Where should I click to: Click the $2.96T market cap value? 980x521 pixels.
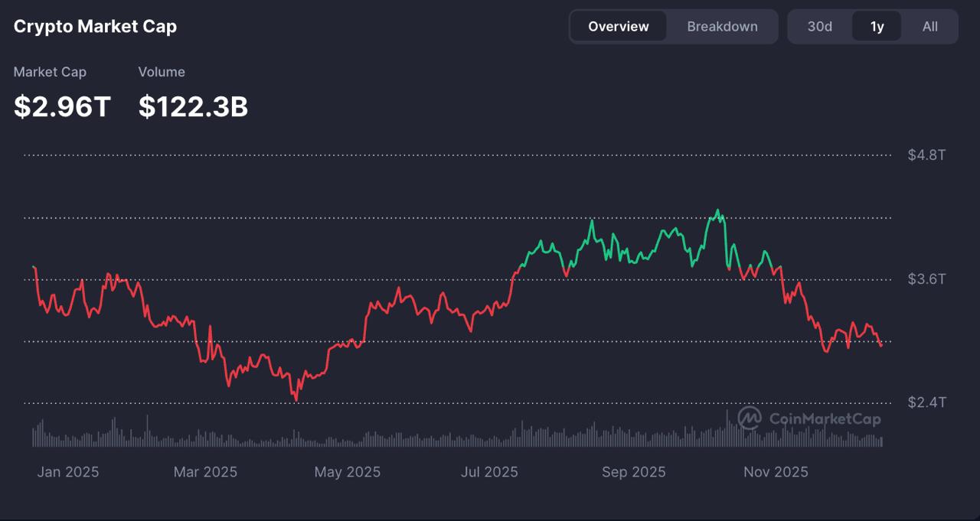coord(63,107)
